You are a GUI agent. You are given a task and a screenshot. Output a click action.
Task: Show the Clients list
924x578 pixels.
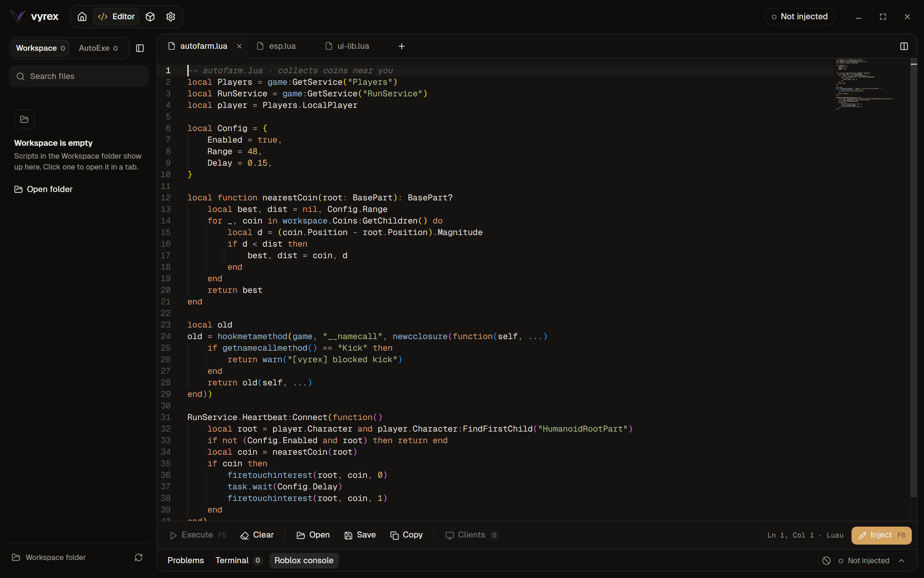click(472, 535)
